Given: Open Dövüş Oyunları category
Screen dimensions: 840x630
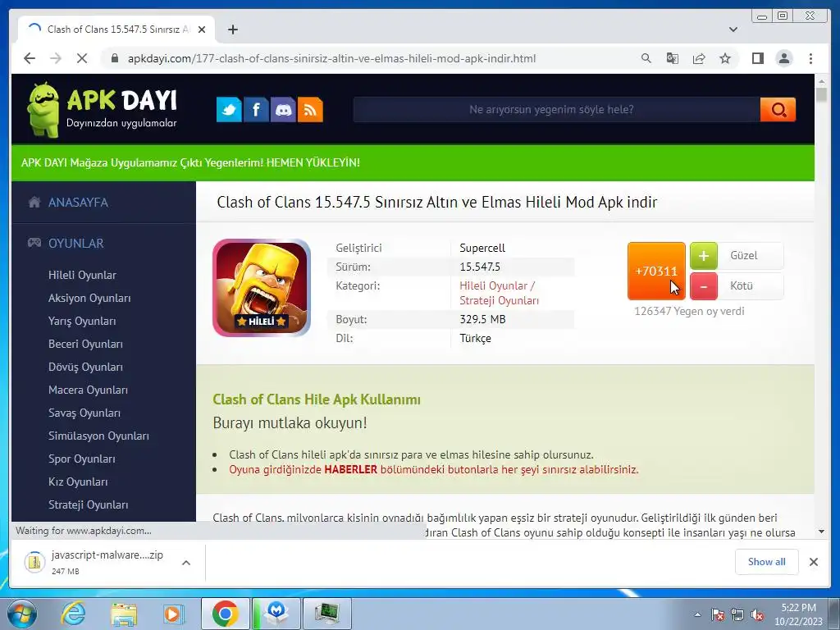Looking at the screenshot, I should click(85, 367).
